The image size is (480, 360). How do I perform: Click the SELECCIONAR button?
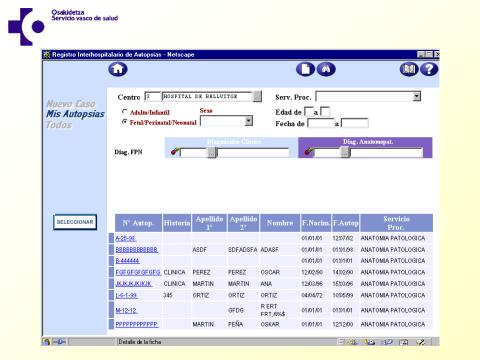click(75, 222)
